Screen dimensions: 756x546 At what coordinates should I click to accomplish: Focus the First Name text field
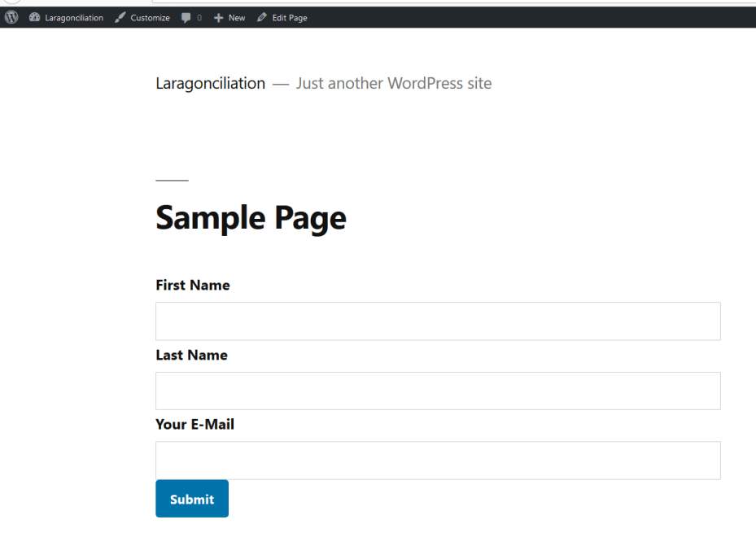[438, 321]
